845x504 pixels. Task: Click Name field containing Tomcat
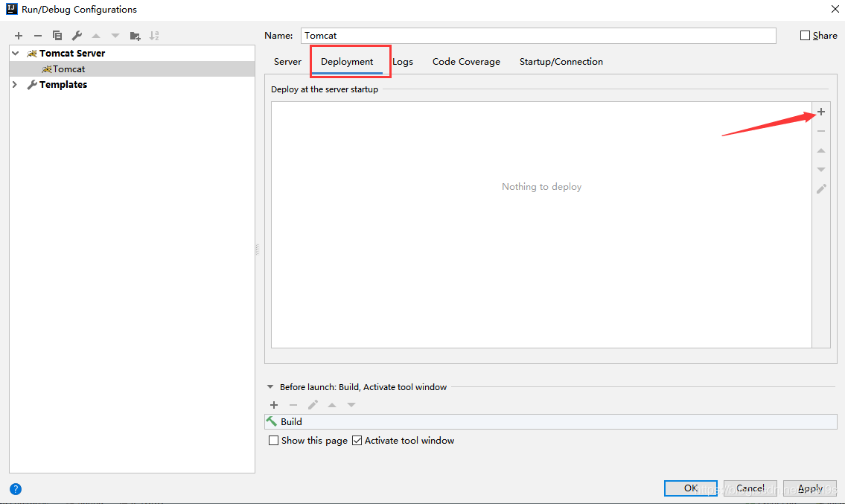point(538,36)
